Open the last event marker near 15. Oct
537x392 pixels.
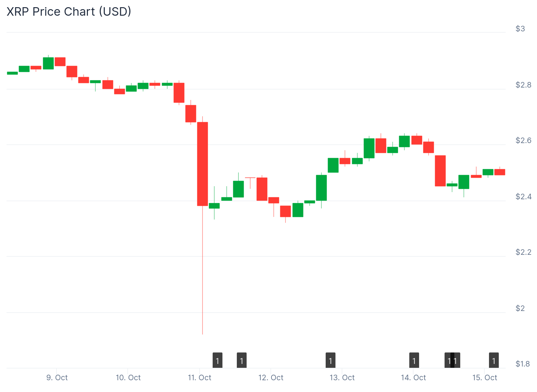point(494,361)
